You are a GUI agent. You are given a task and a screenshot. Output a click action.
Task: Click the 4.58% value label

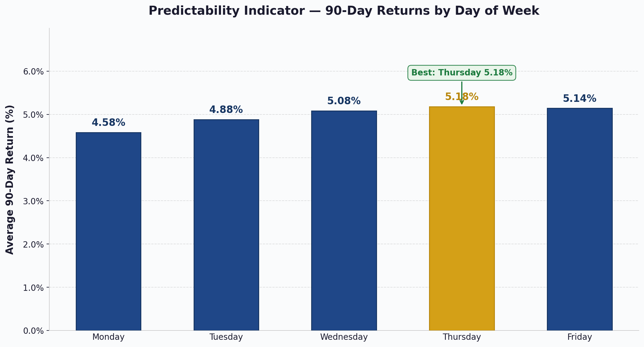109,123
